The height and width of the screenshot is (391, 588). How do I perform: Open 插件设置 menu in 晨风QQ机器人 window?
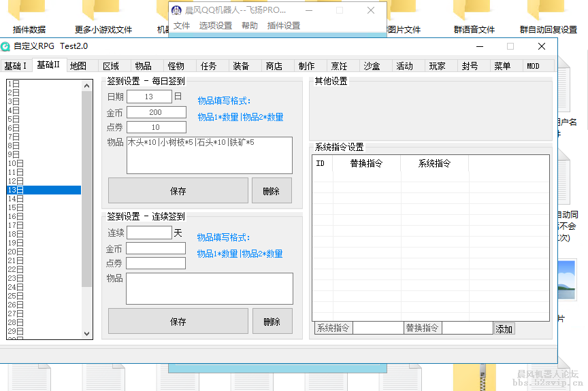pyautogui.click(x=284, y=25)
